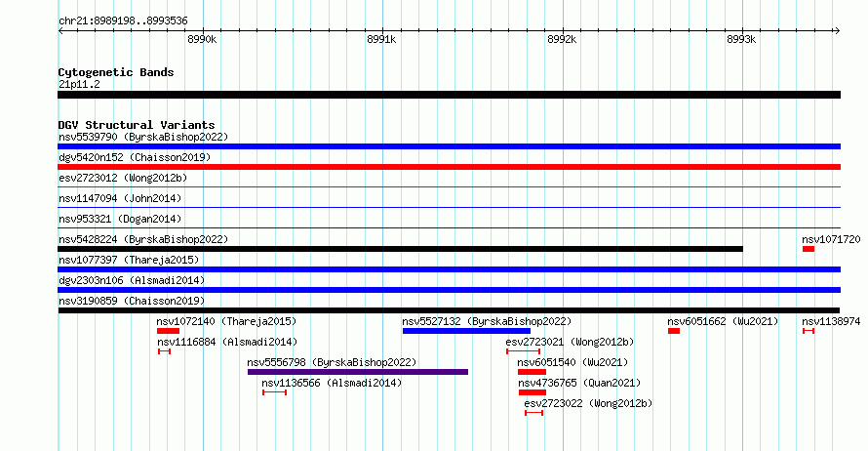Open nsv1116884 (Alsmadi2014) variant label
Viewport: 868px width, 451px height.
click(227, 342)
